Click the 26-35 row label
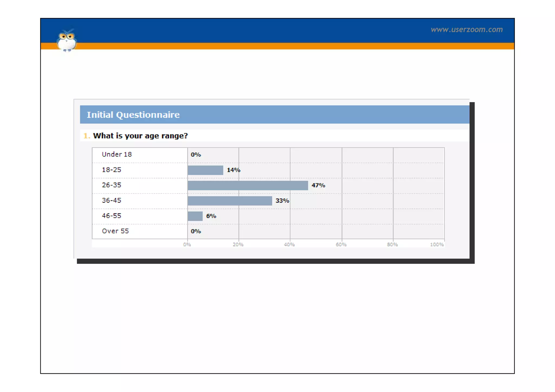Image resolution: width=555 pixels, height=392 pixels. pyautogui.click(x=111, y=185)
